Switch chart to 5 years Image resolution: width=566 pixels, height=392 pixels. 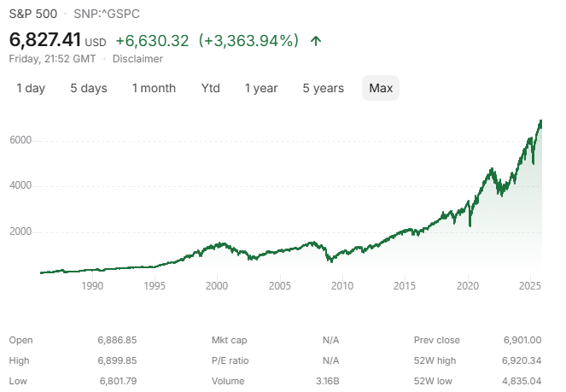click(x=324, y=88)
